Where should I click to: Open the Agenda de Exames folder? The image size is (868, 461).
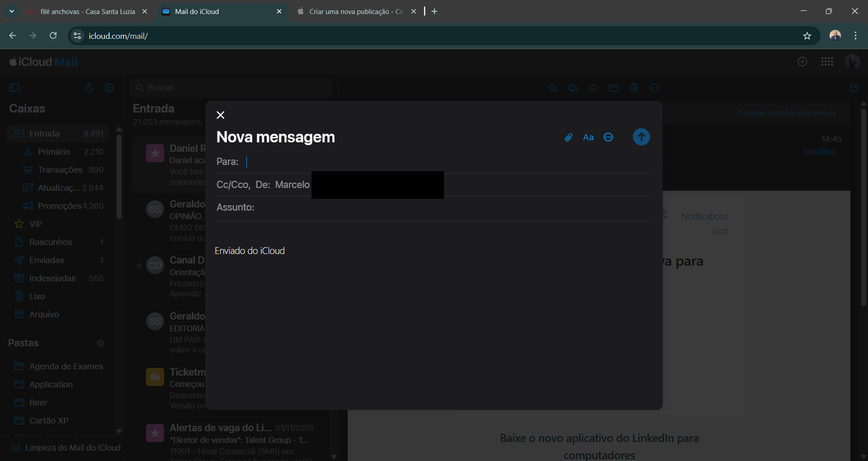click(58, 367)
